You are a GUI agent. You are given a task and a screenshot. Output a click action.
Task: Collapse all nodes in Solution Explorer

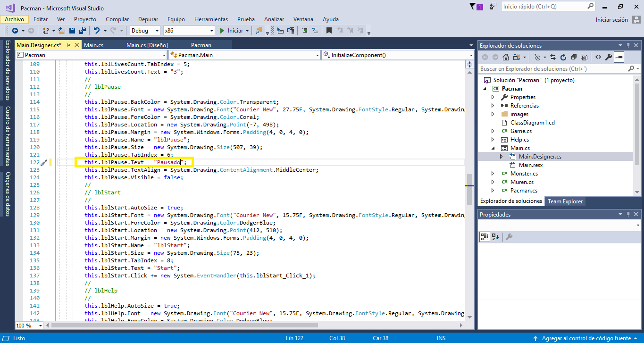pos(575,57)
